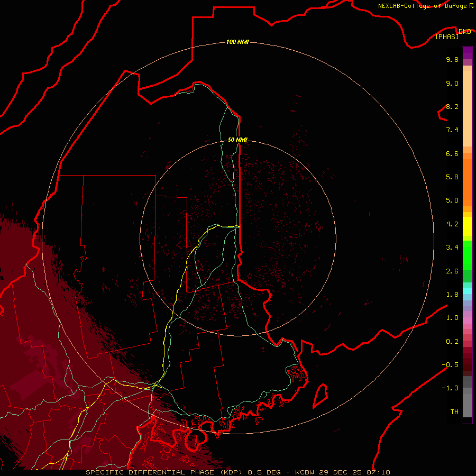This screenshot has width=476, height=476.
Task: Pick the orange color scale segment
Action: pyautogui.click(x=467, y=183)
